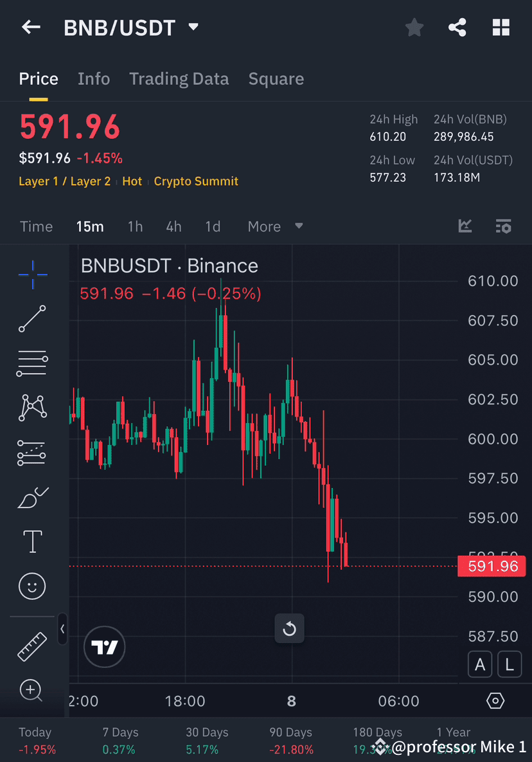Switch chart to 1h timeframe
Viewport: 532px width, 762px height.
[135, 226]
